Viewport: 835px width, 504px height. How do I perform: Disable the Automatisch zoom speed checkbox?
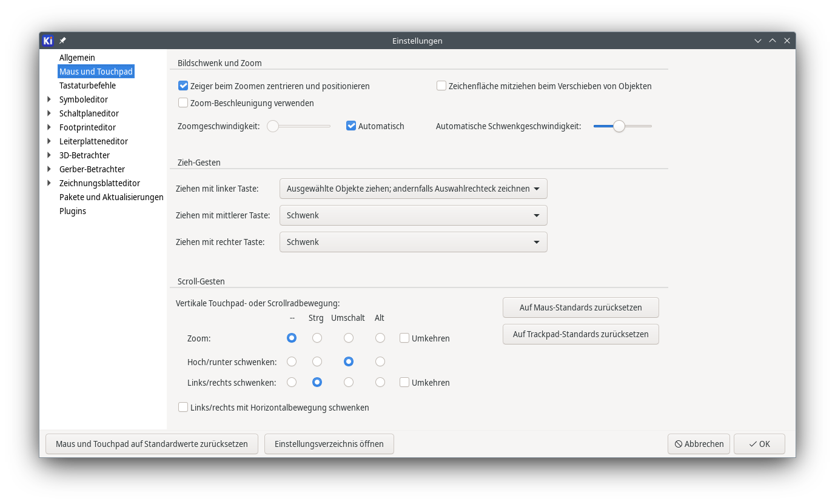(351, 126)
